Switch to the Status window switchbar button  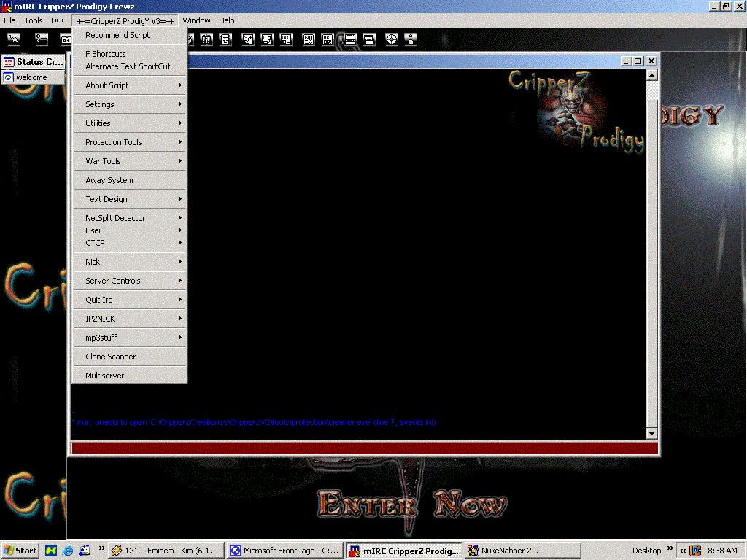[33, 62]
